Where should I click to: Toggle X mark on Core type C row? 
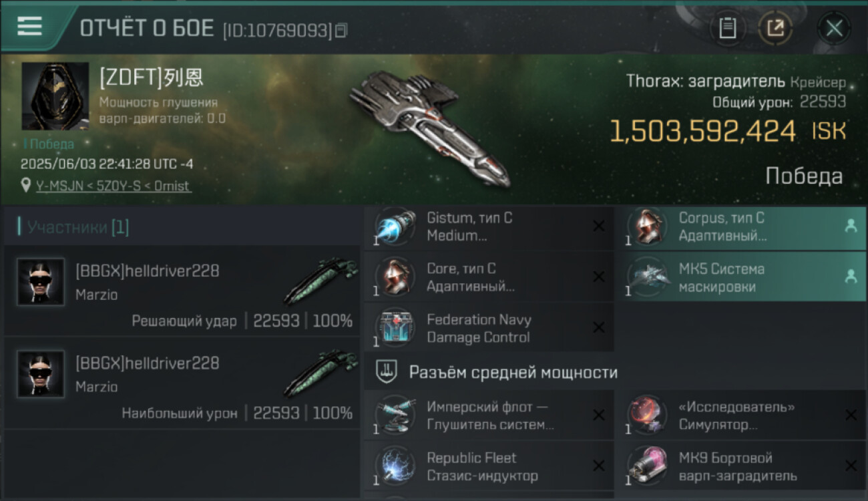point(598,277)
